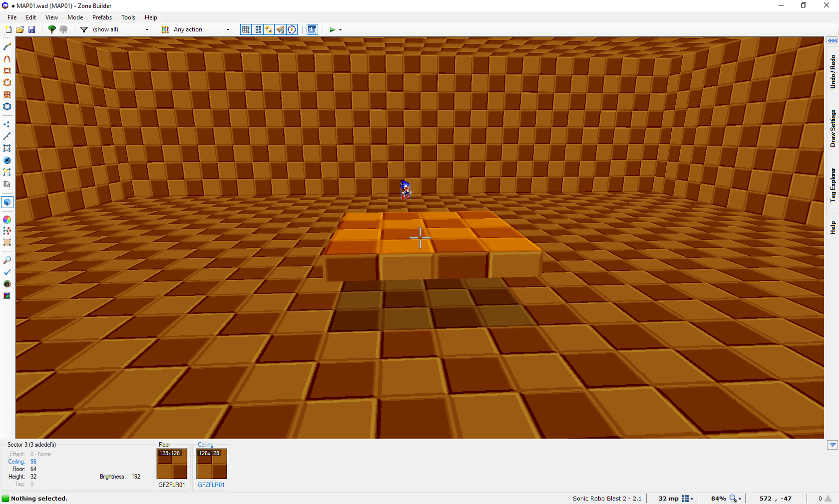Toggle the circular target view button

292,29
